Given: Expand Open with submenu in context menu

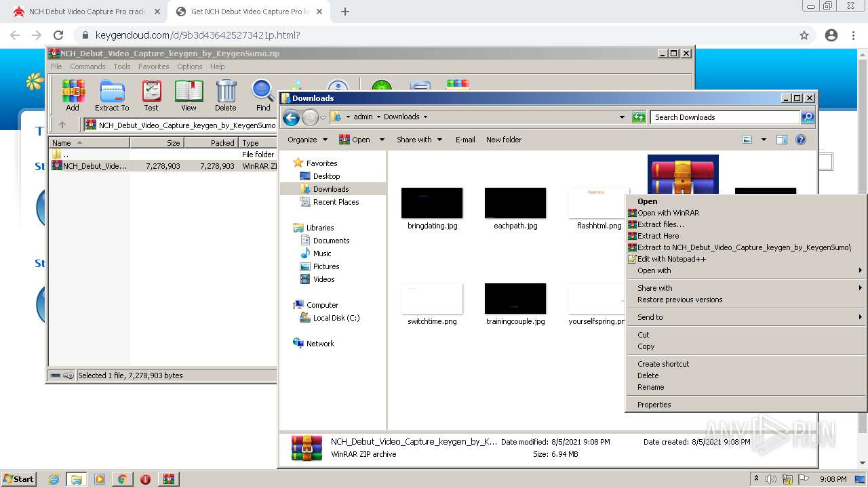Looking at the screenshot, I should (746, 270).
